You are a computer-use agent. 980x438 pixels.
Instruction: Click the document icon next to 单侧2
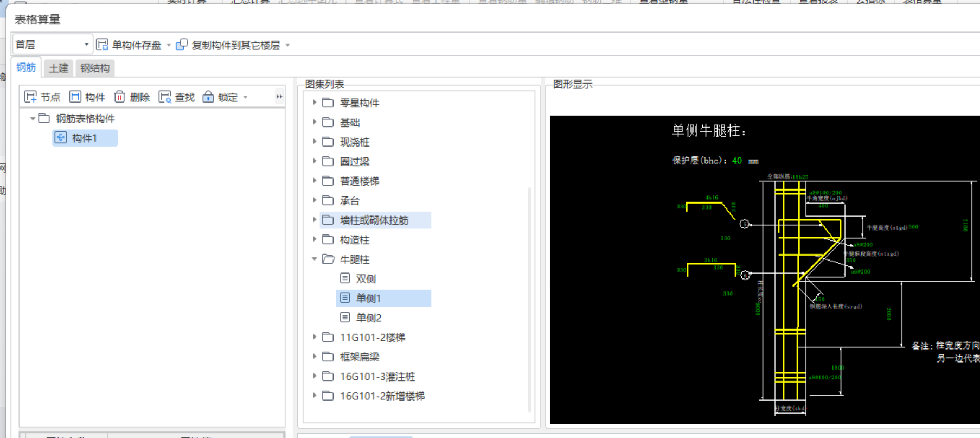pyautogui.click(x=345, y=318)
